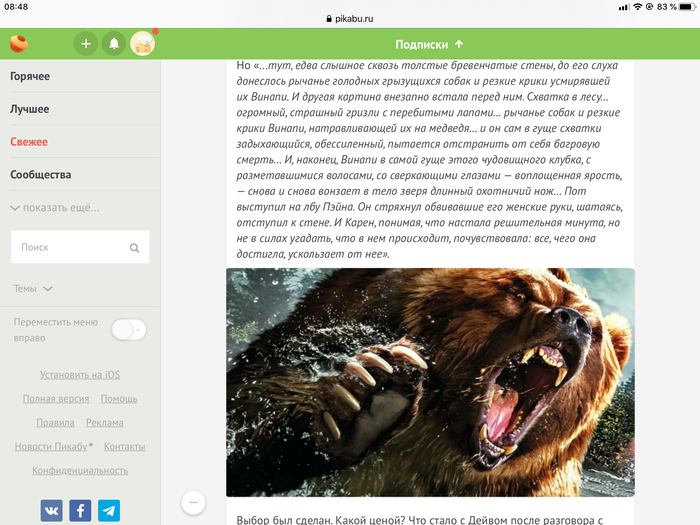Viewport: 700px width, 525px height.
Task: Click the "Установить на iOS" link
Action: (x=80, y=375)
